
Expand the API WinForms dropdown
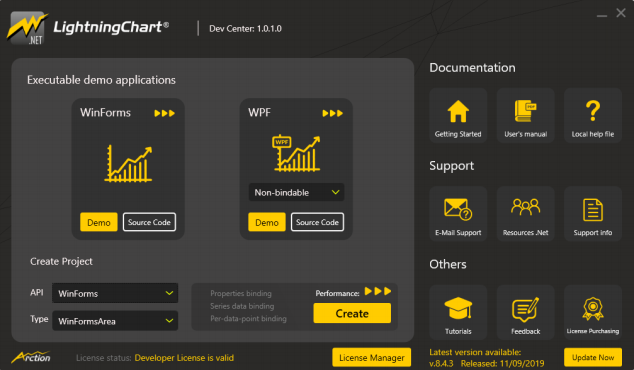point(115,293)
